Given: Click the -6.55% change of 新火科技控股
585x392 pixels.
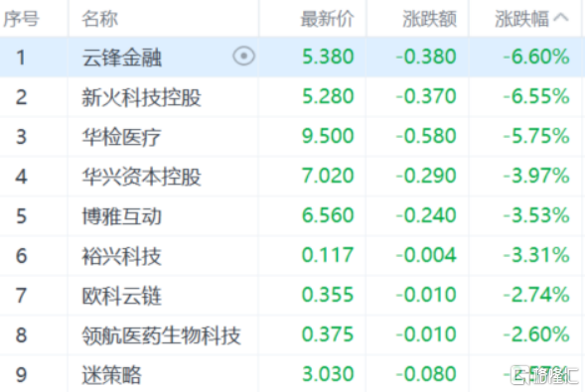Looking at the screenshot, I should pyautogui.click(x=536, y=96).
